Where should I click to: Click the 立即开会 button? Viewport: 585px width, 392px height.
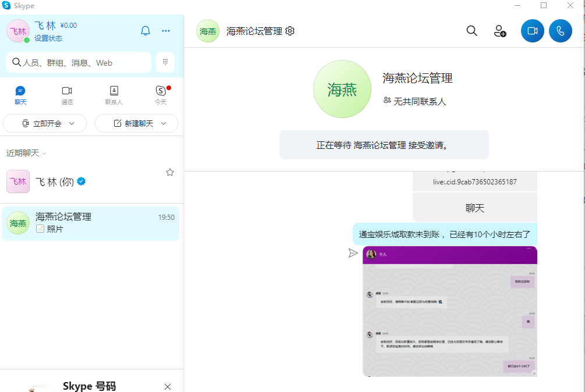pos(45,123)
